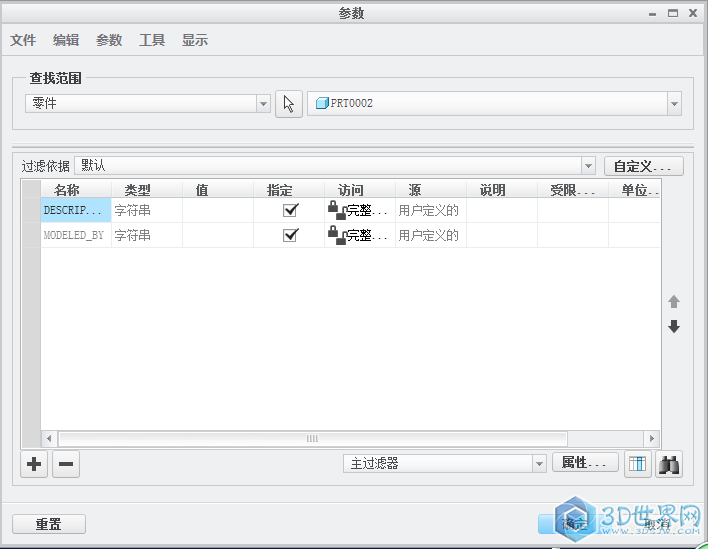
Task: Open the 编辑 menu
Action: pos(66,40)
